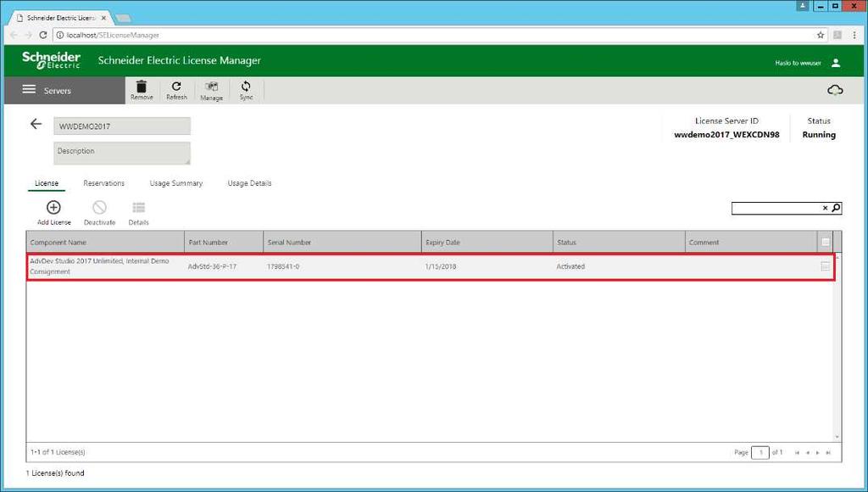This screenshot has height=492, width=868.
Task: Click the Sync toolbar icon
Action: coord(247,90)
